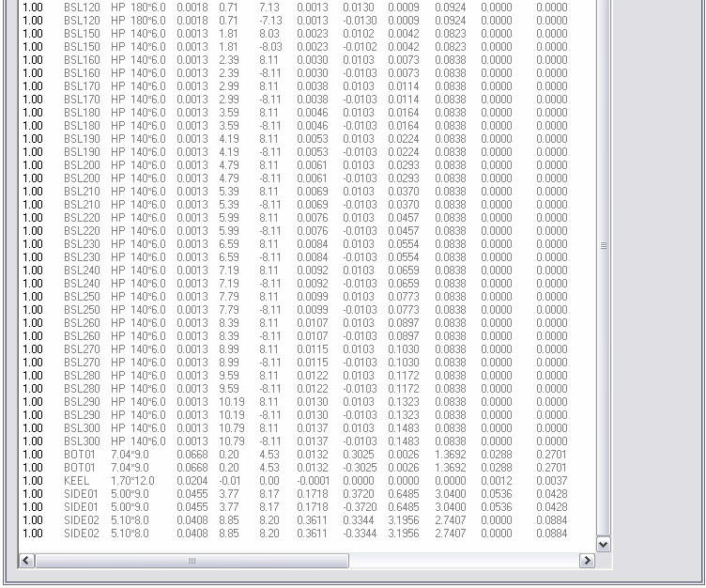Click -0.0103 in the BSL170 row
Viewport: 706px width, 588px height.
(x=360, y=100)
